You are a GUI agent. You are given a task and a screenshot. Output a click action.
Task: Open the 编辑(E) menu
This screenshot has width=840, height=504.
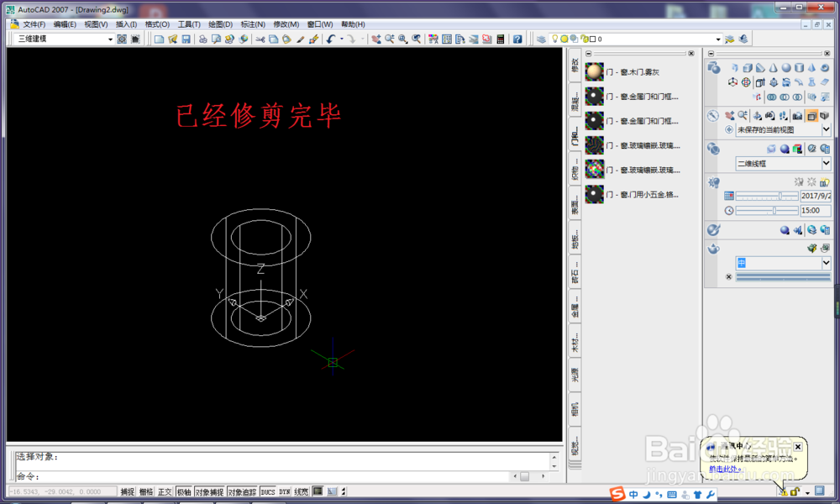click(65, 24)
